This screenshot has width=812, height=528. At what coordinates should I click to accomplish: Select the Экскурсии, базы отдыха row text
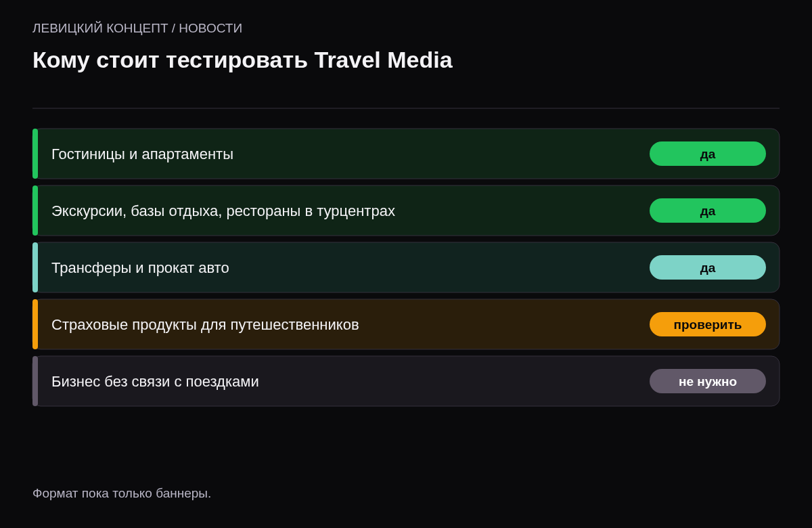[223, 211]
